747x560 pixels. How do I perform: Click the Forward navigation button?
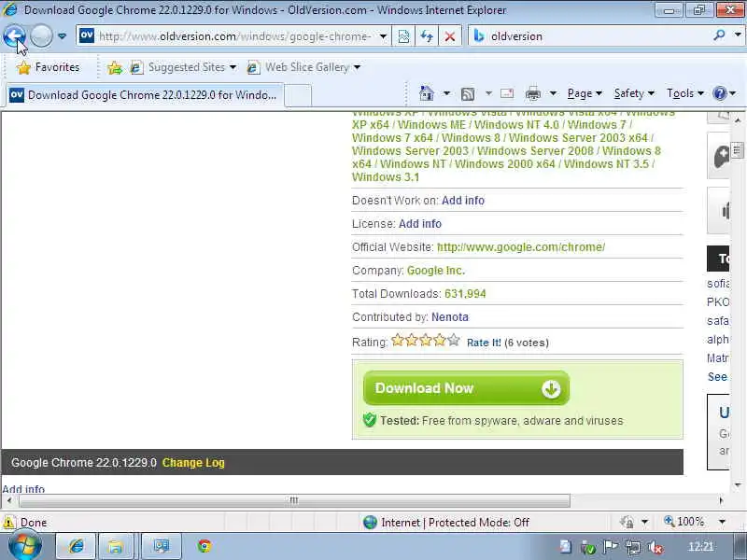41,35
